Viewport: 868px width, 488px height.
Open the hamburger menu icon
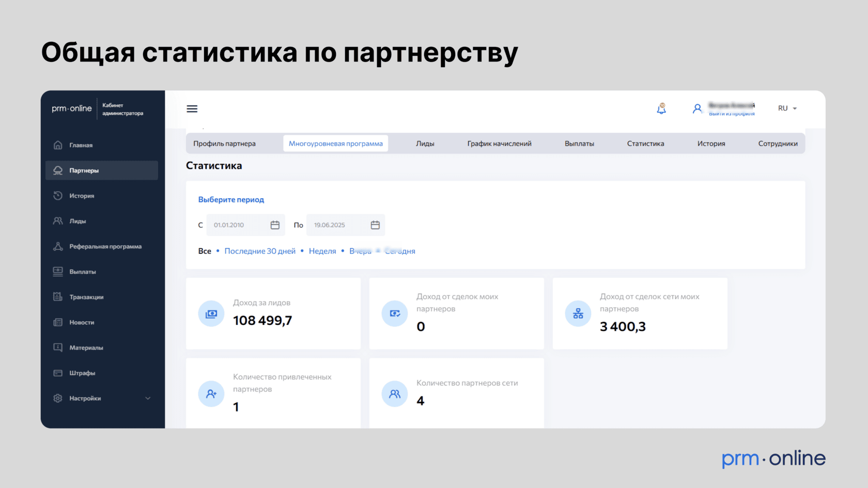tap(192, 108)
